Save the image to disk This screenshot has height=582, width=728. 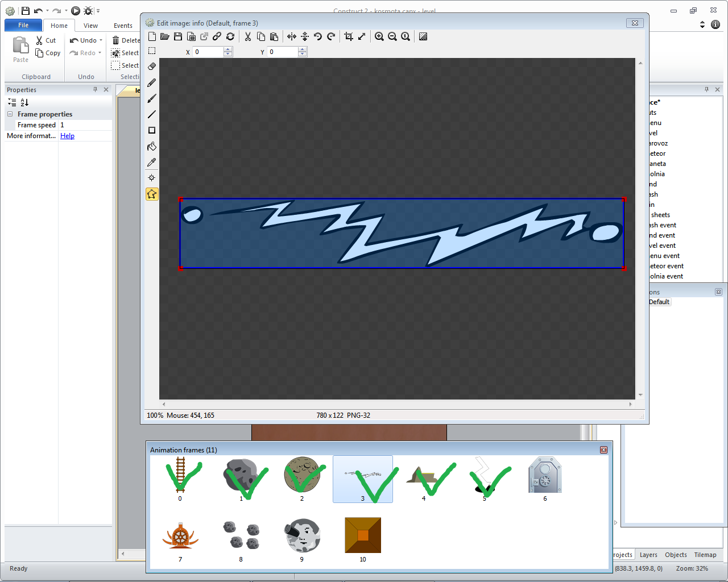click(x=178, y=36)
